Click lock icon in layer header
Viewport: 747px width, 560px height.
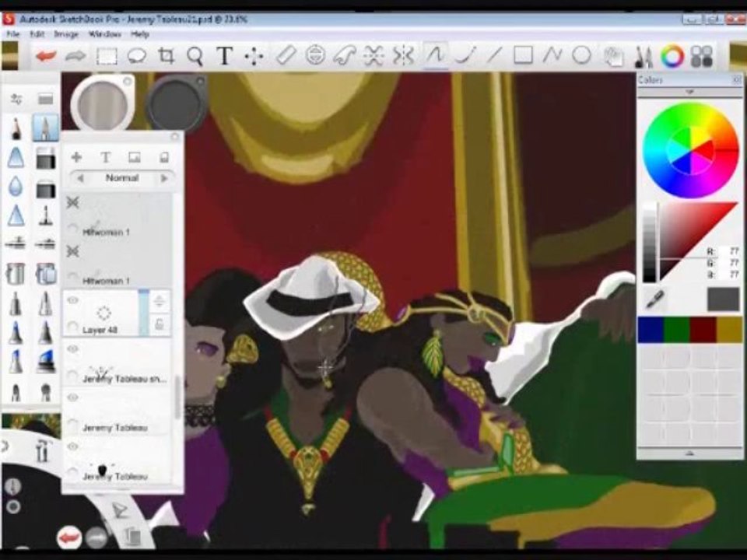[x=164, y=157]
